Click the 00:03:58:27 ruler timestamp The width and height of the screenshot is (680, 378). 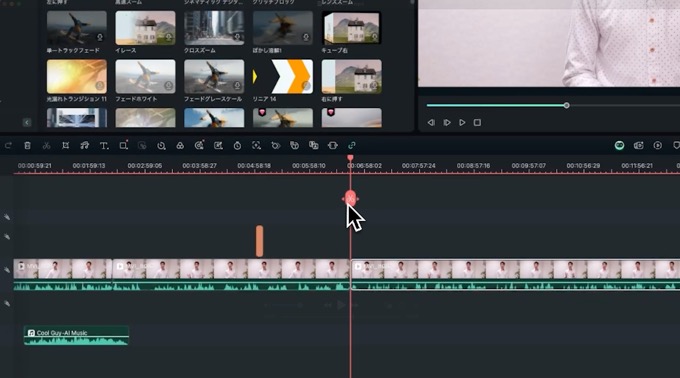(x=199, y=166)
